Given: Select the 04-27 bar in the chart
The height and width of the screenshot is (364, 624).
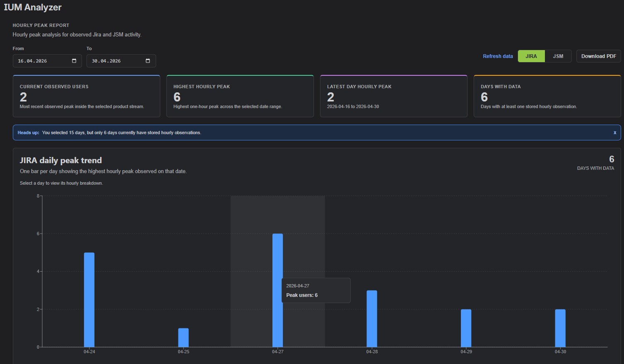Looking at the screenshot, I should point(277,290).
